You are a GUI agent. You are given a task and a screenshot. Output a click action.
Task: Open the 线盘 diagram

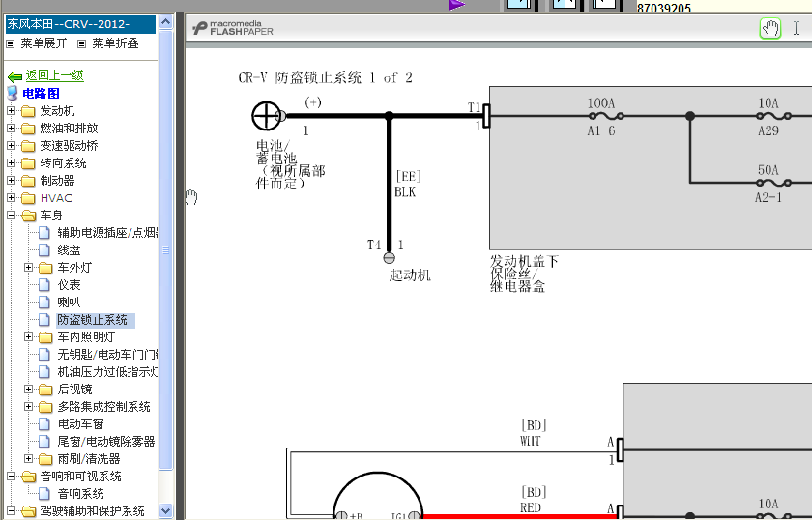[x=69, y=250]
